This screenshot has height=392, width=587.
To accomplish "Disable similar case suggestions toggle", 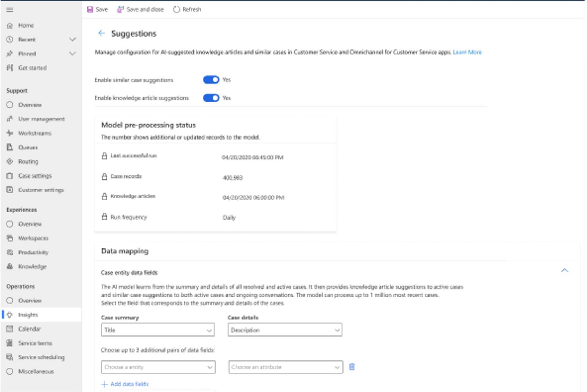I will (x=211, y=80).
